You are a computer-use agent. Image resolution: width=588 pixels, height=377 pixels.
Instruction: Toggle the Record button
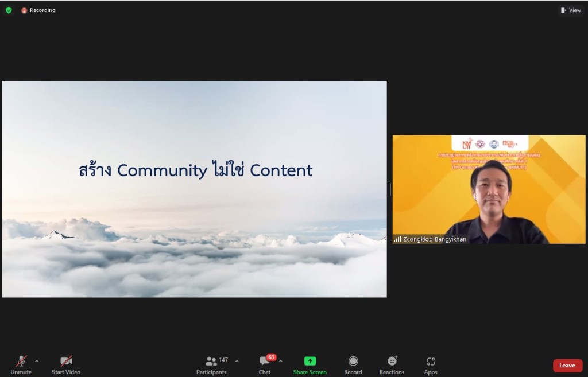pos(353,364)
